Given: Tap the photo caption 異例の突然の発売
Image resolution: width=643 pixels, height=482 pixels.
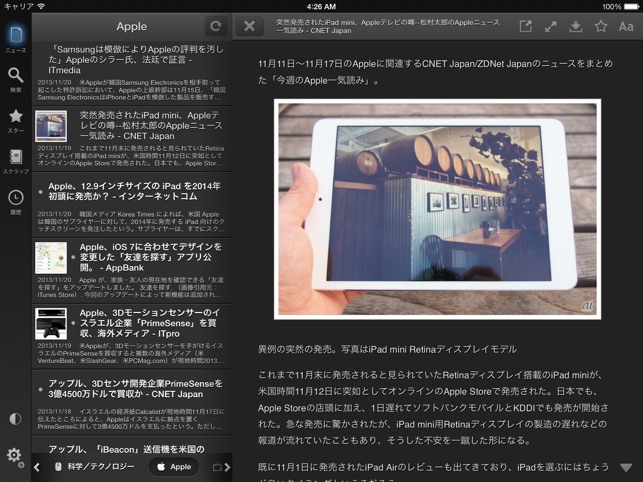Looking at the screenshot, I should 387,349.
